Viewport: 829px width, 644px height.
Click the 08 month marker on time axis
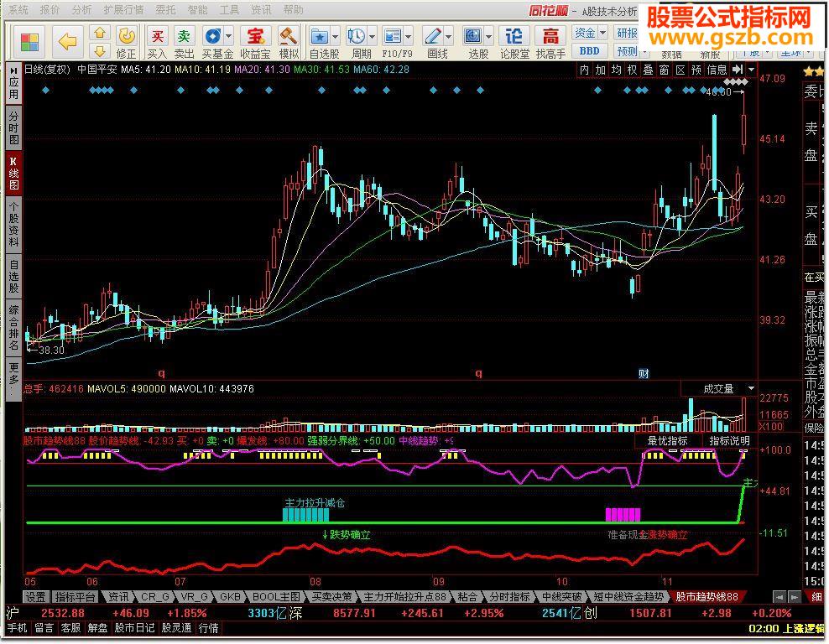pyautogui.click(x=315, y=582)
